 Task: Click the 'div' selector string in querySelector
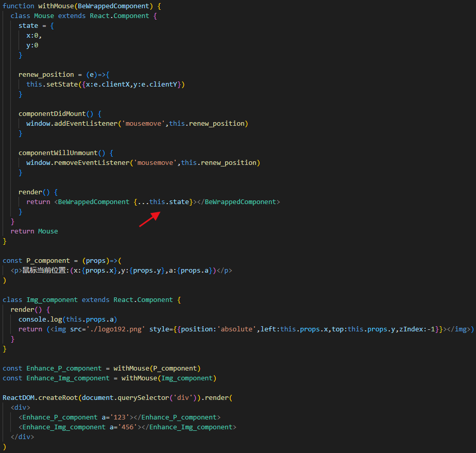(183, 398)
